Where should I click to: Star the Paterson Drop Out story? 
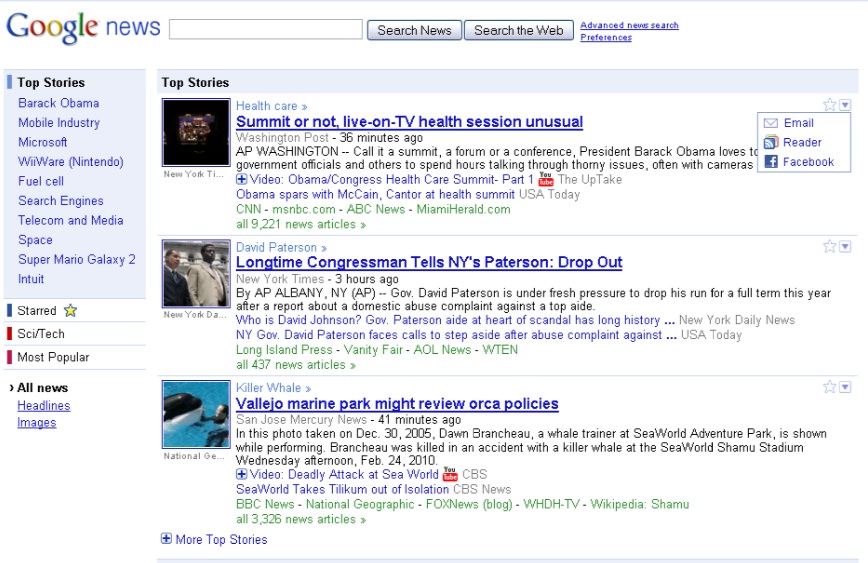click(829, 246)
